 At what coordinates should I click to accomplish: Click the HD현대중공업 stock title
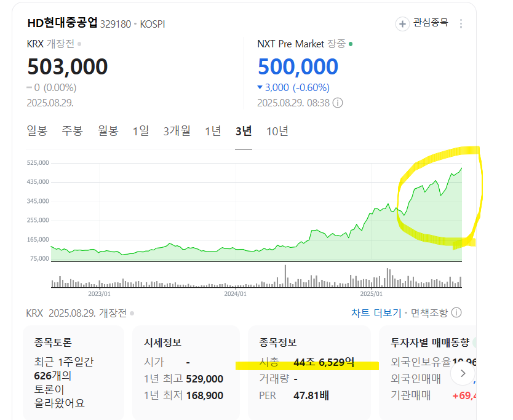click(x=63, y=23)
